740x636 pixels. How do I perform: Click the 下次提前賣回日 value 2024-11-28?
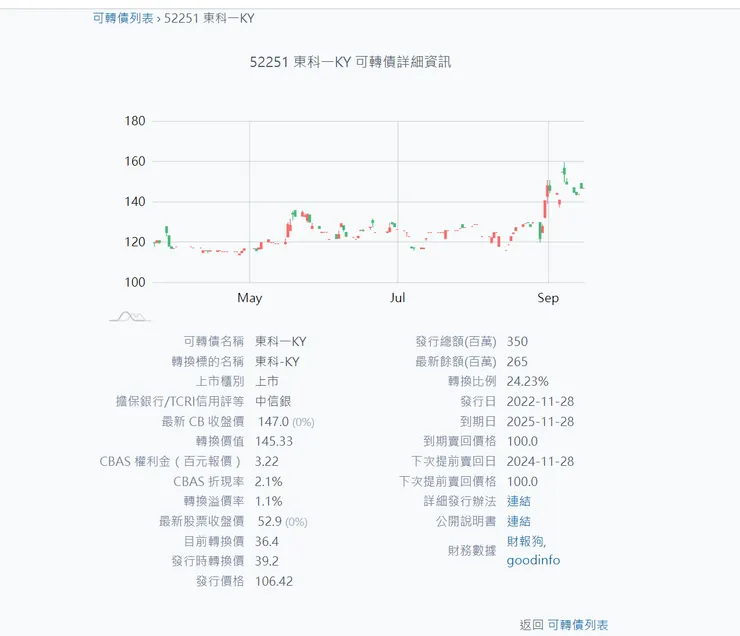click(x=540, y=461)
